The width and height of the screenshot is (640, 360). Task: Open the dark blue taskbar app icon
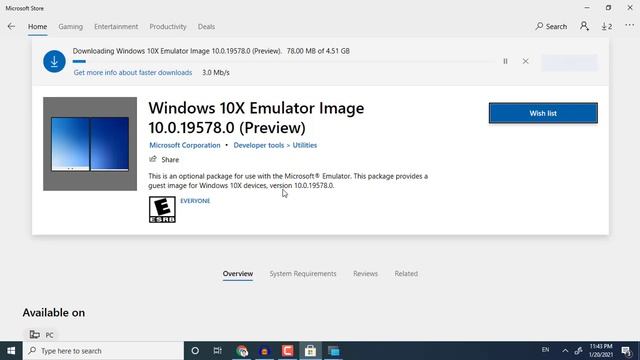coord(264,351)
